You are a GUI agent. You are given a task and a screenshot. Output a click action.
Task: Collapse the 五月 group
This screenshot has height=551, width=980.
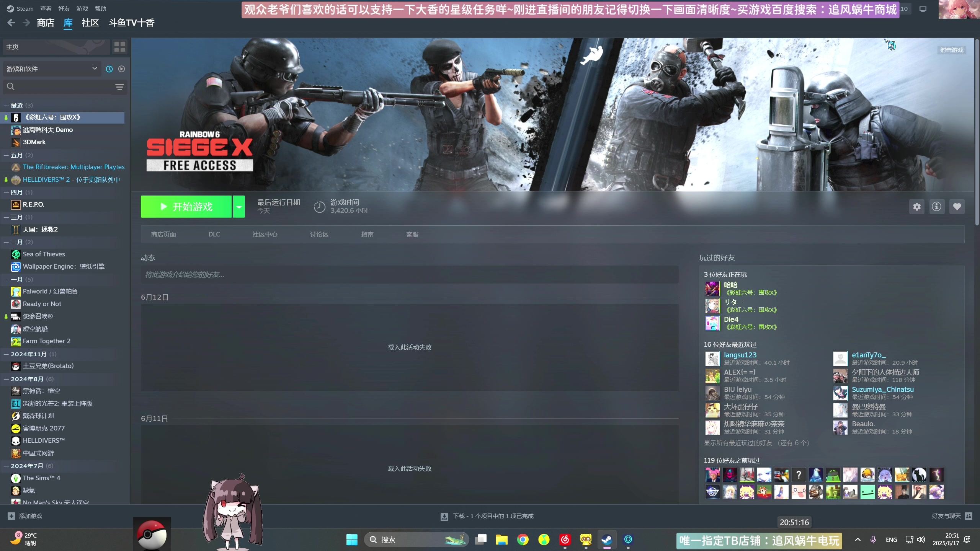tap(6, 155)
